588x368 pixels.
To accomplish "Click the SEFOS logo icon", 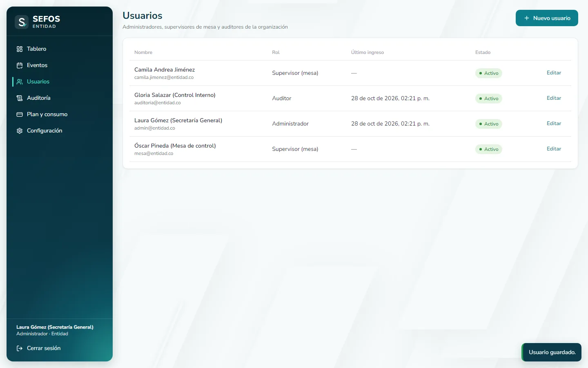I will [22, 22].
